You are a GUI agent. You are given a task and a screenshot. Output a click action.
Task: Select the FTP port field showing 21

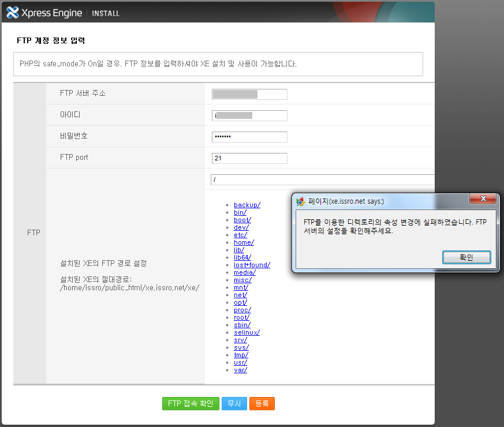(249, 158)
